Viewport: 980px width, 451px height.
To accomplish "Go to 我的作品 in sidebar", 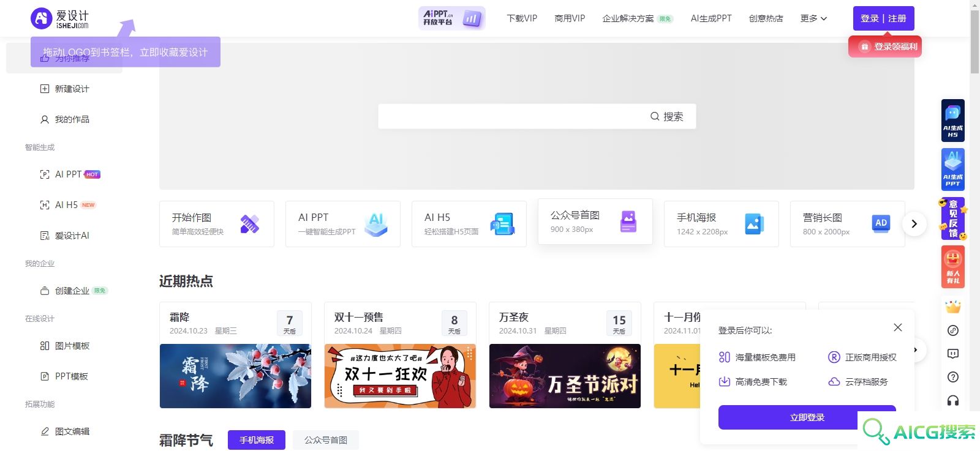I will 64,119.
